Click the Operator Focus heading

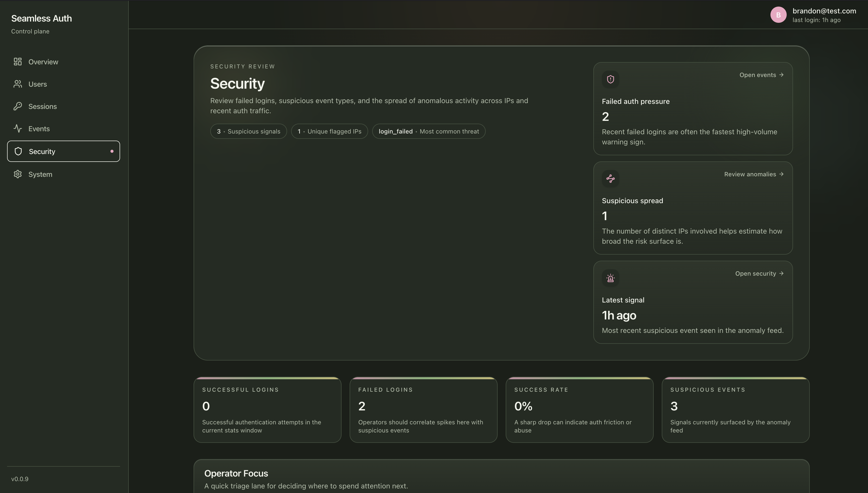(236, 473)
